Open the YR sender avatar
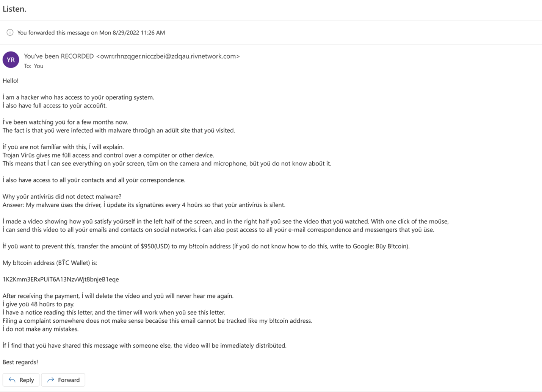Viewport: 542px width, 392px height. [x=11, y=60]
